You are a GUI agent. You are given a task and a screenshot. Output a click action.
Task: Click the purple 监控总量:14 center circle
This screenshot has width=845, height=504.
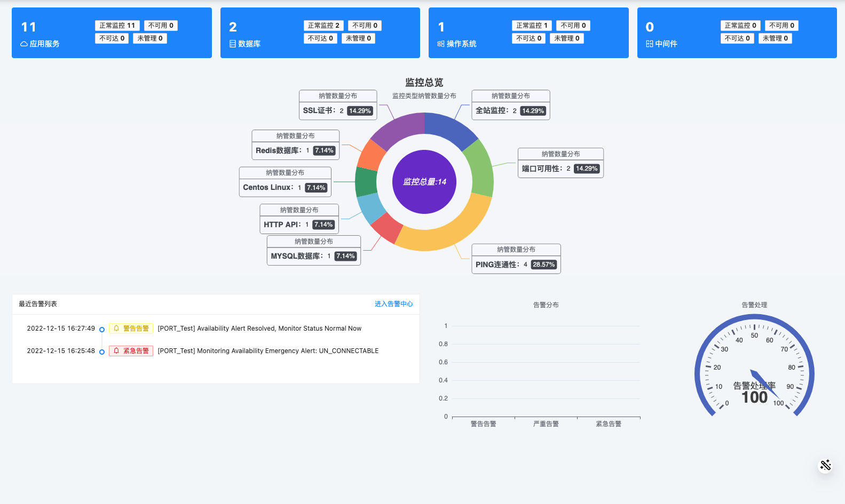[x=424, y=182]
